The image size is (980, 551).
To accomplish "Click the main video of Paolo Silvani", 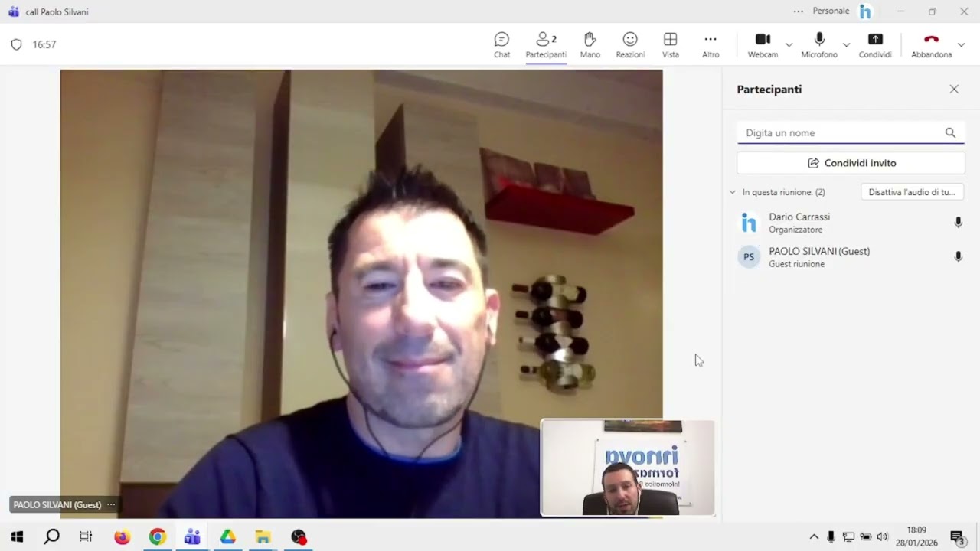I will click(361, 294).
